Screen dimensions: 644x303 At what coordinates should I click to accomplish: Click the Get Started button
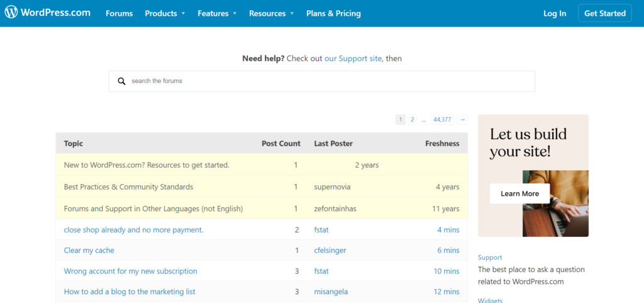(x=604, y=13)
